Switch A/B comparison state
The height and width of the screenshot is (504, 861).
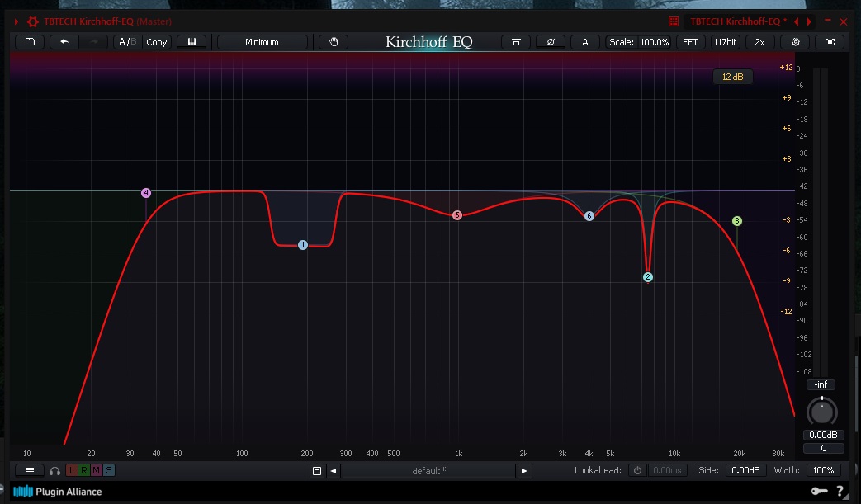coord(127,42)
